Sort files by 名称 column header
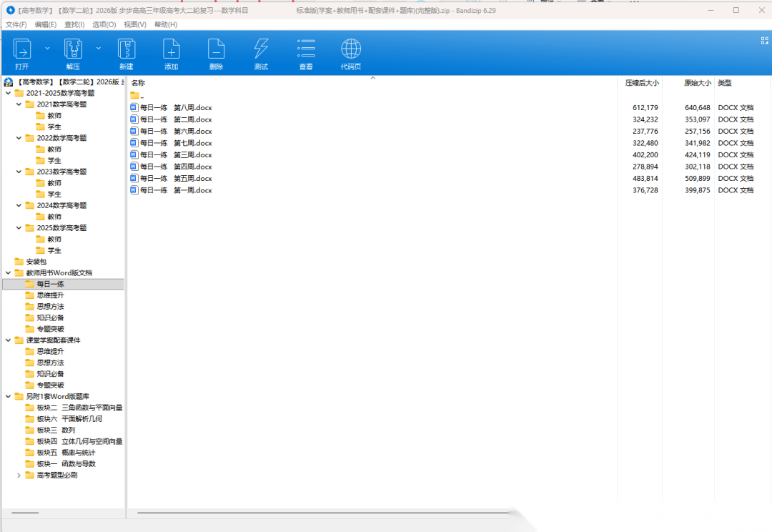The width and height of the screenshot is (772, 532). point(138,83)
